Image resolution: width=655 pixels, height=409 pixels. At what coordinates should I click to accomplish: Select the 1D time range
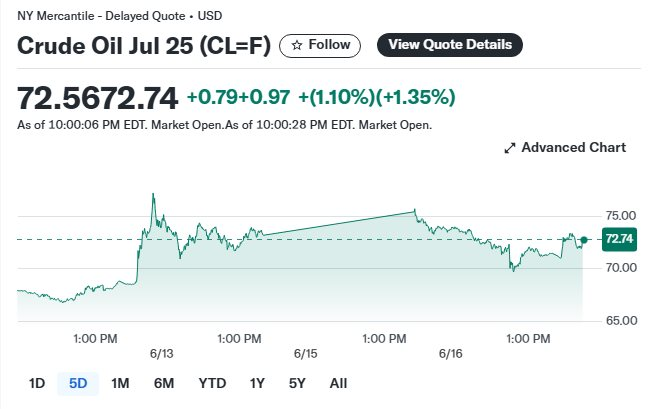tap(37, 383)
